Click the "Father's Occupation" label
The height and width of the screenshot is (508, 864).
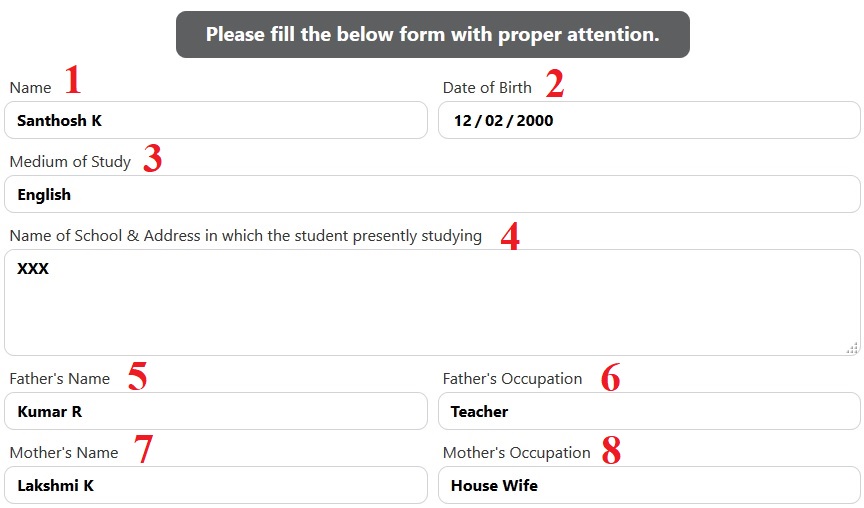[512, 379]
